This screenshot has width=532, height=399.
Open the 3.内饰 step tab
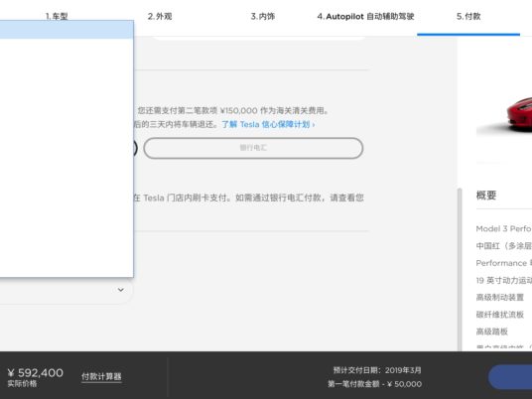coord(263,16)
